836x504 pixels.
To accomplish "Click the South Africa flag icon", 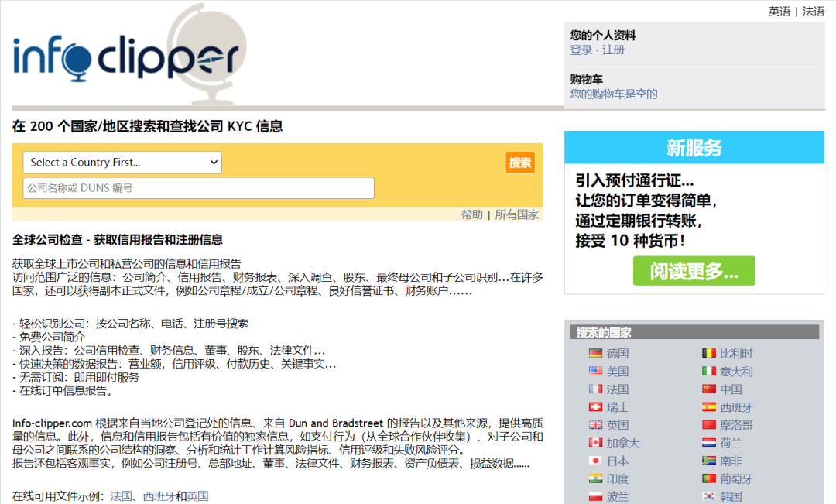I will [x=708, y=461].
